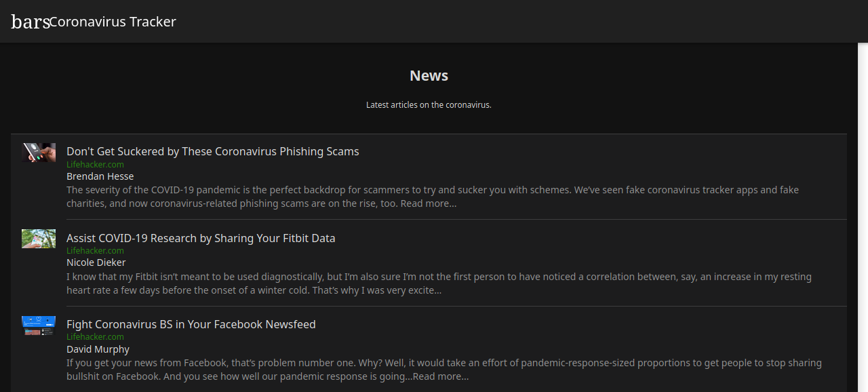Open the Fitbit article thumbnail image
Image resolution: width=868 pixels, height=392 pixels.
(x=39, y=239)
